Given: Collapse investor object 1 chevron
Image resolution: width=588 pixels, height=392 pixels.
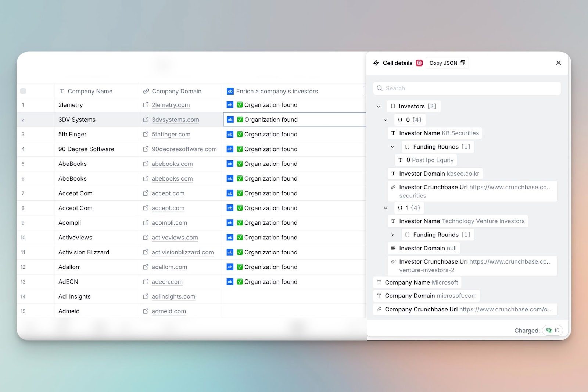Looking at the screenshot, I should (x=386, y=208).
